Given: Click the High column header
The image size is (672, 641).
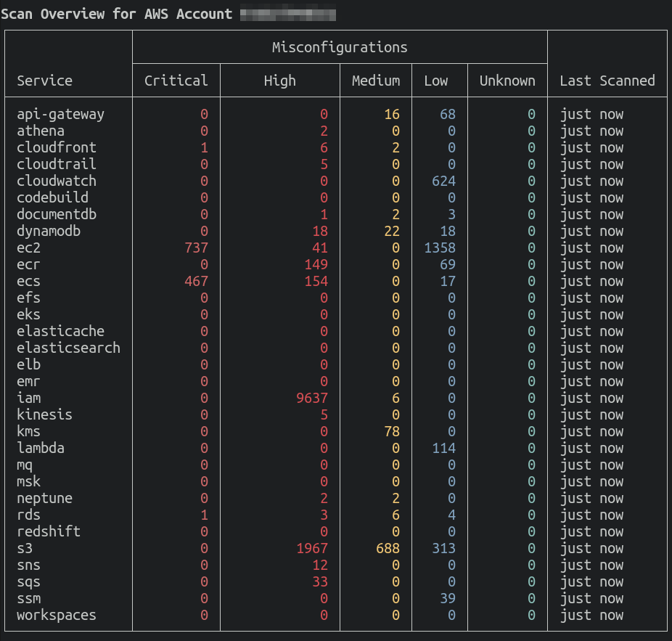Looking at the screenshot, I should pyautogui.click(x=279, y=81).
